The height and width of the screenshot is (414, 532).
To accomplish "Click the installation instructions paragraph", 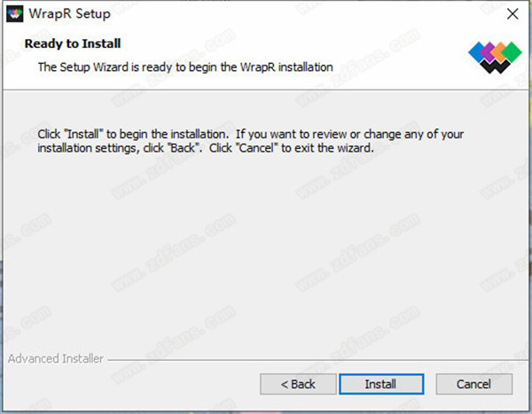I will coord(250,141).
